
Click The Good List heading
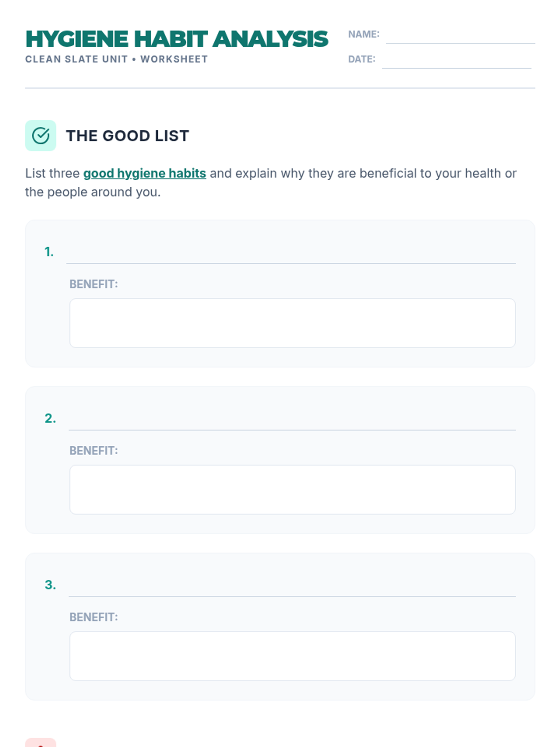(127, 136)
